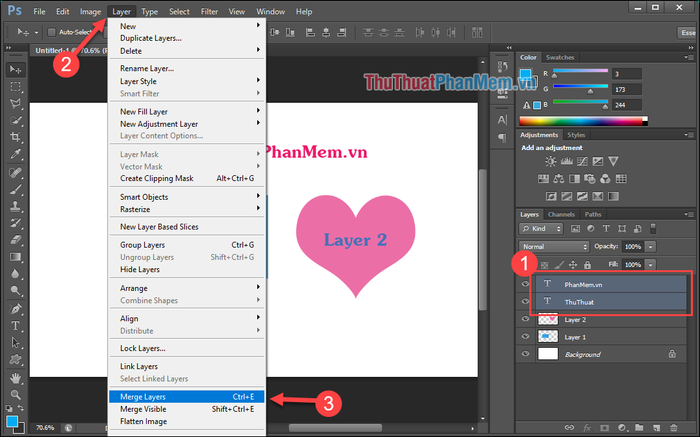The width and height of the screenshot is (700, 437).
Task: Toggle lock position icon in Layers
Action: [573, 265]
